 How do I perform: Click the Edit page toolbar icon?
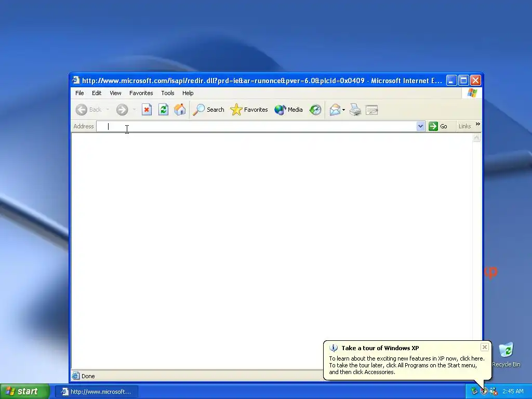pos(372,110)
